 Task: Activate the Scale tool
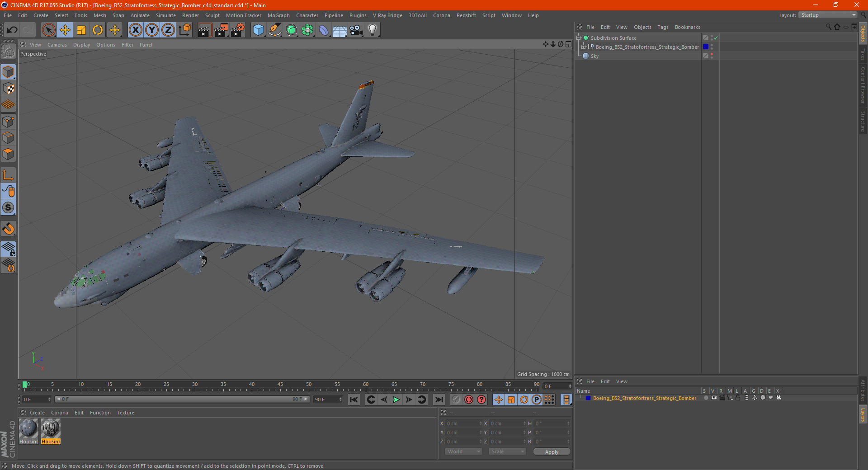(x=81, y=30)
